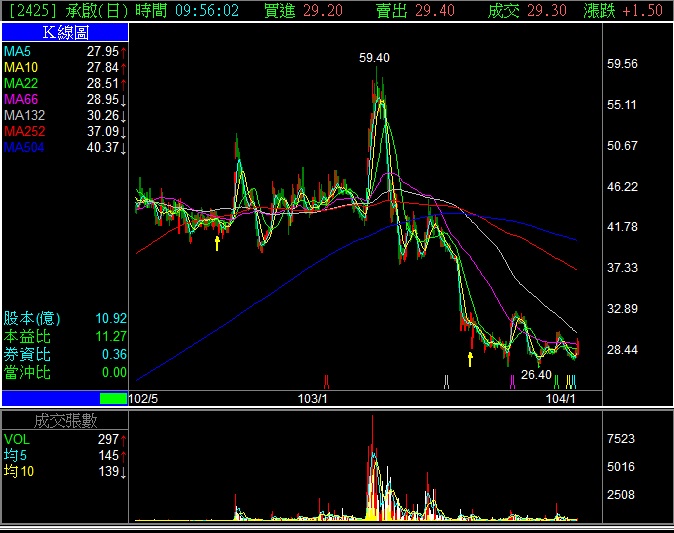674x533 pixels.
Task: Click the magenta event marker on date axis
Action: 512,382
